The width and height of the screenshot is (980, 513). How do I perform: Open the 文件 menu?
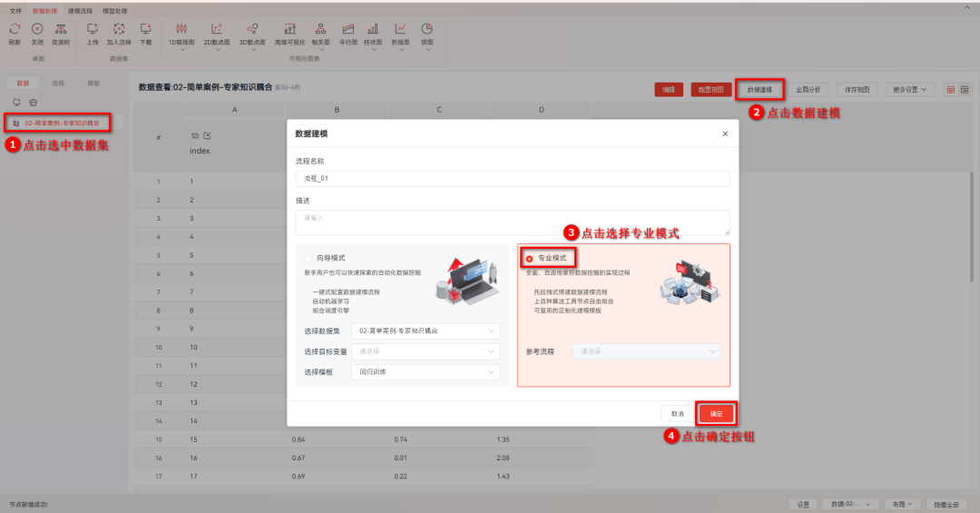(15, 11)
